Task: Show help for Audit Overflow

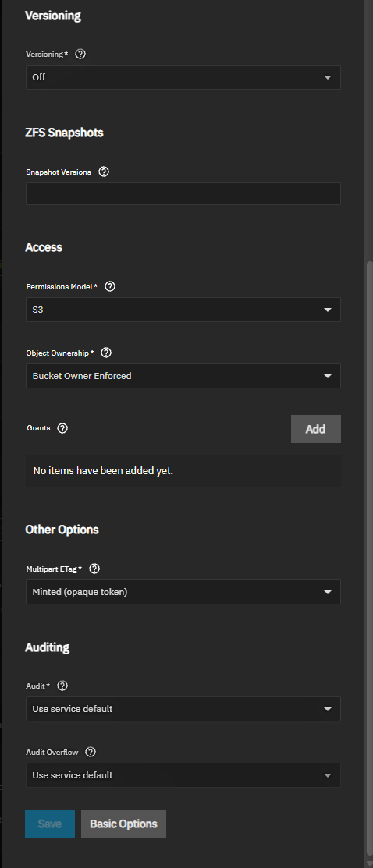Action: point(91,752)
